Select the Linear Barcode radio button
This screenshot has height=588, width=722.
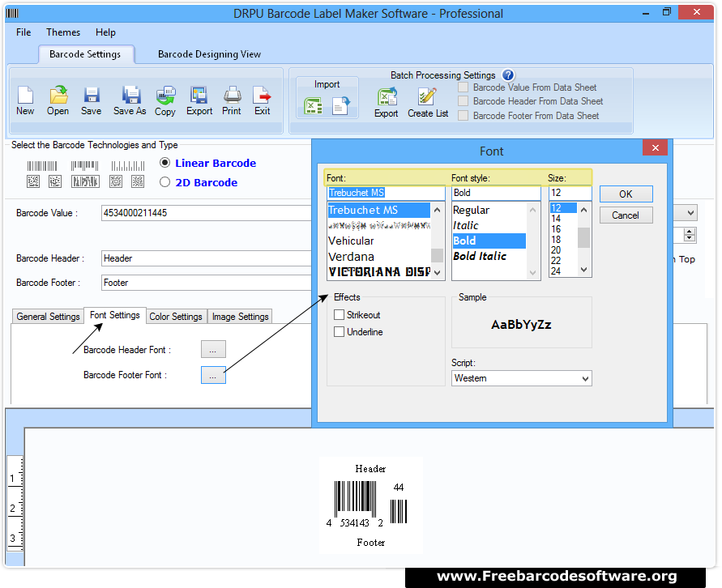point(164,163)
